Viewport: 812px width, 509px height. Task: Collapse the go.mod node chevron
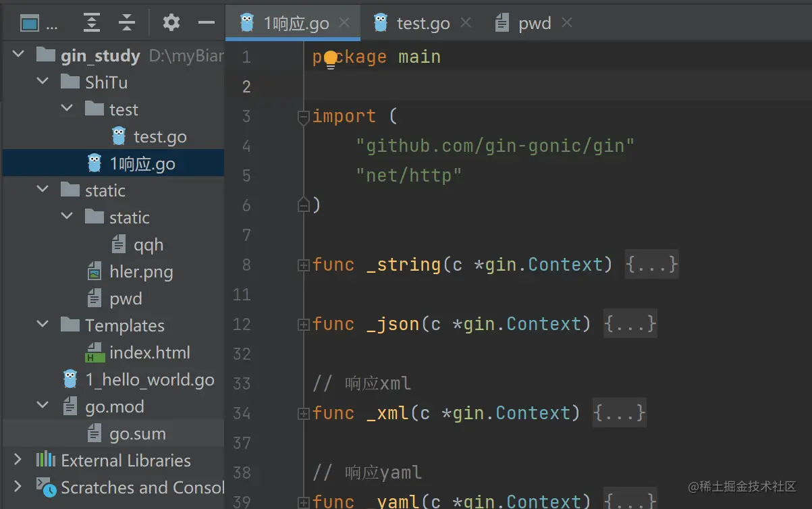[x=43, y=406]
